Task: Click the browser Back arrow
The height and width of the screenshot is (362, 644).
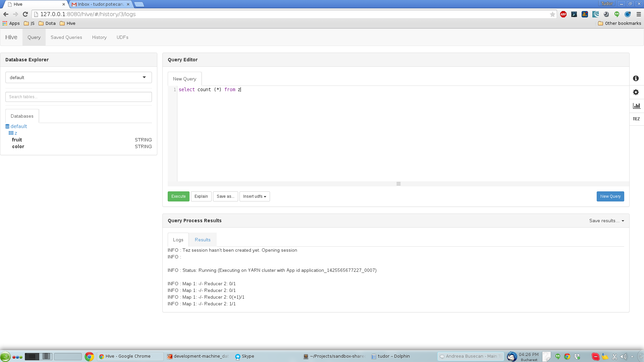Action: coord(6,14)
